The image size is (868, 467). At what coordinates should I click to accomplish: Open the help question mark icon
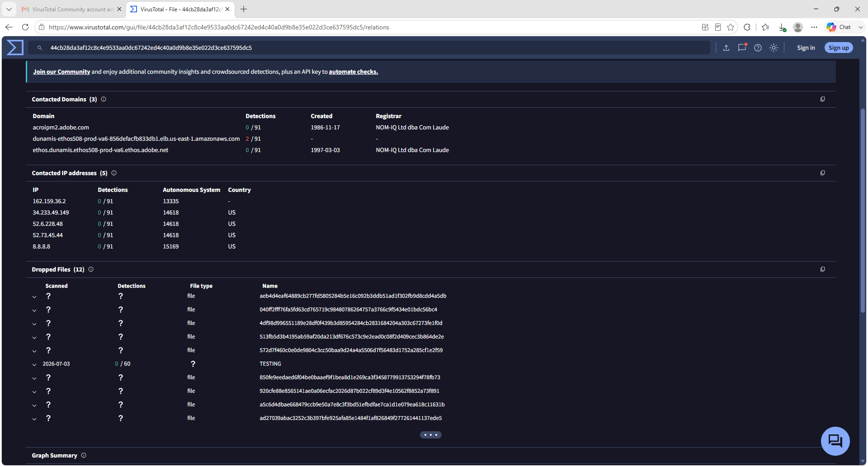pos(758,48)
